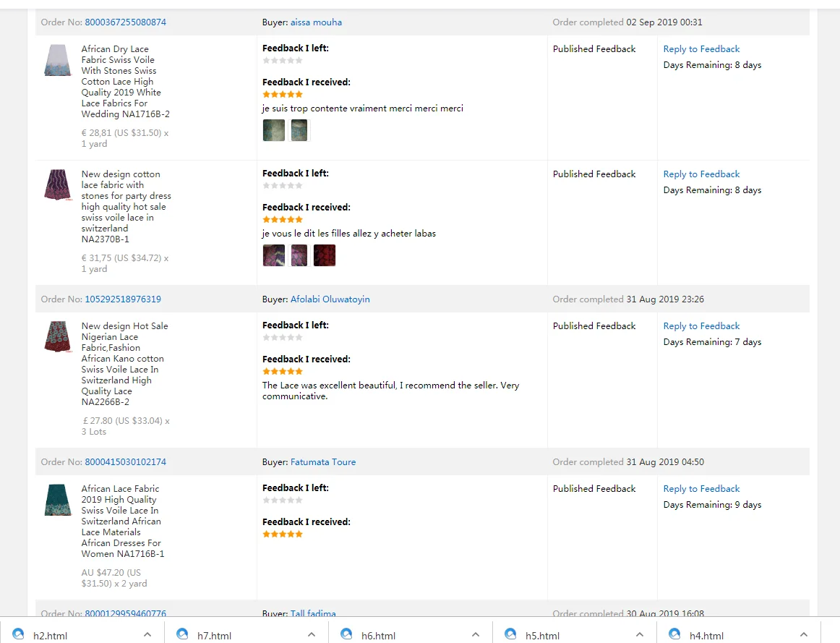Expand options chevron for h2.html download

(x=147, y=635)
